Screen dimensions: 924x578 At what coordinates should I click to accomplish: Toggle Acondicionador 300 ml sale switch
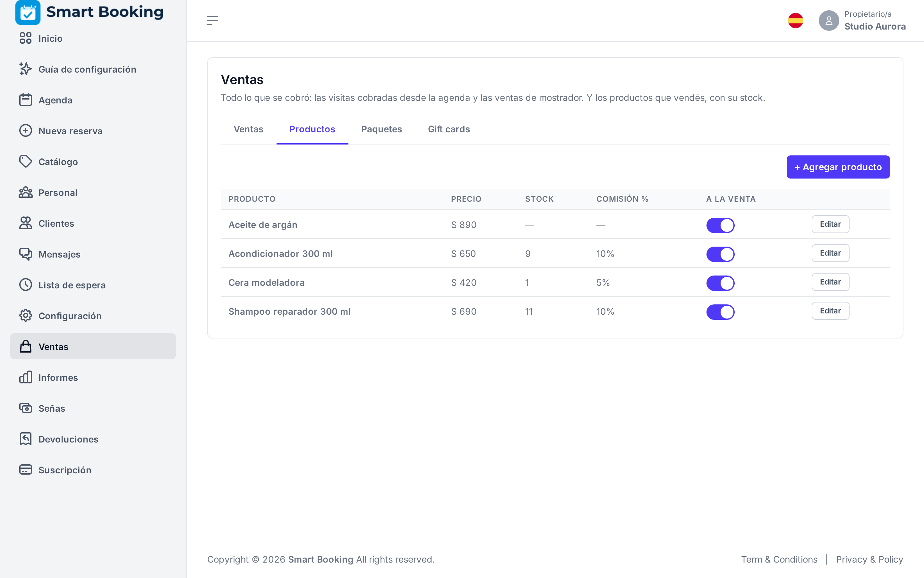[x=720, y=254]
